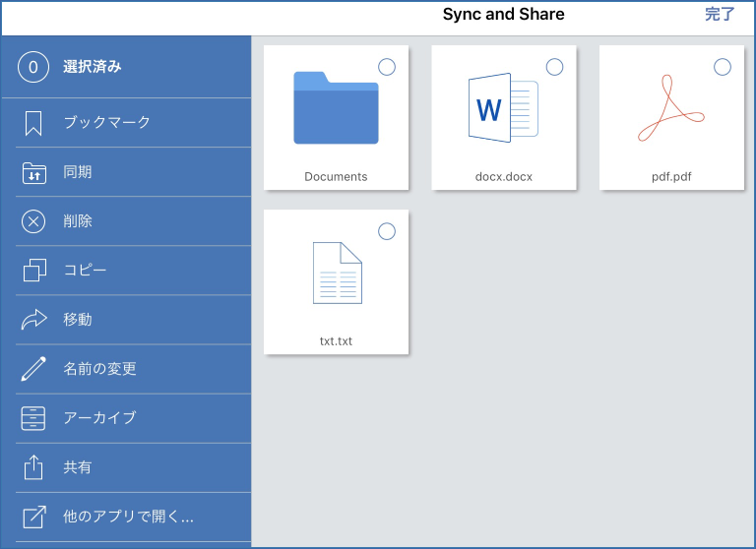Click the move arrow icon
756x549 pixels.
(33, 319)
